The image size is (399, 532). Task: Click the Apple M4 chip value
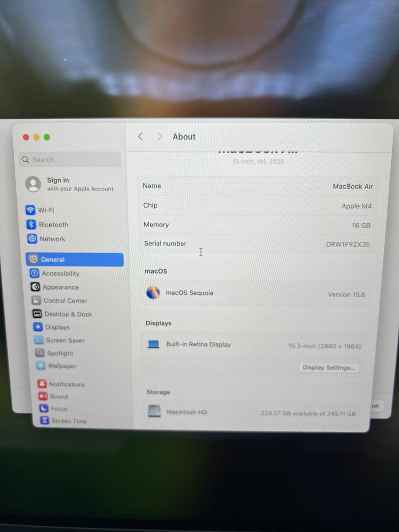(357, 206)
